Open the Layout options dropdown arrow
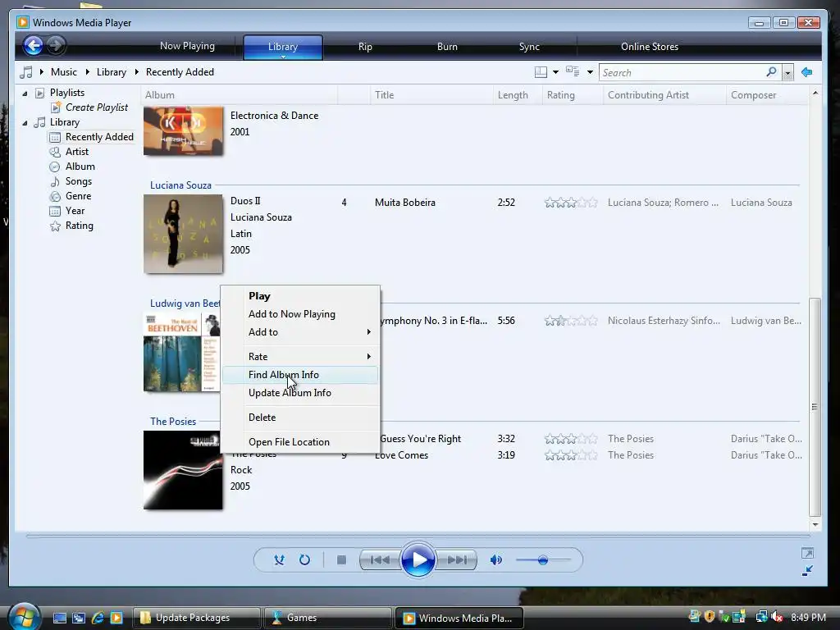Image resolution: width=840 pixels, height=630 pixels. point(555,72)
